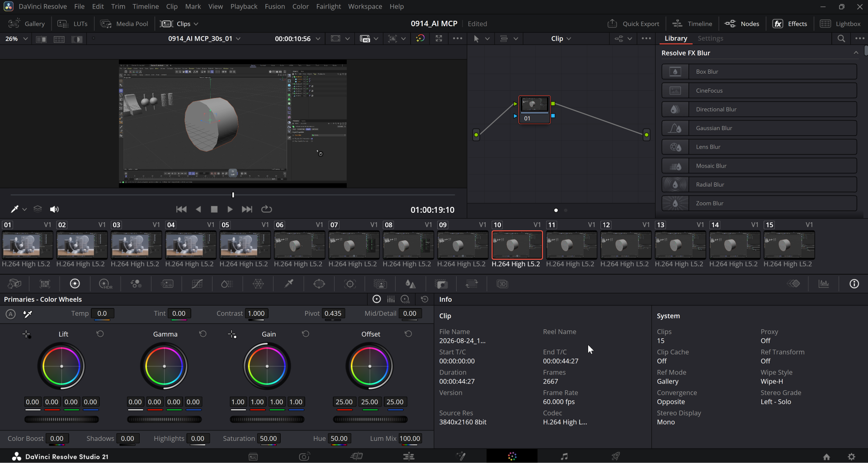Viewport: 868px width, 463px height.
Task: Open Project Settings gear
Action: (851, 456)
